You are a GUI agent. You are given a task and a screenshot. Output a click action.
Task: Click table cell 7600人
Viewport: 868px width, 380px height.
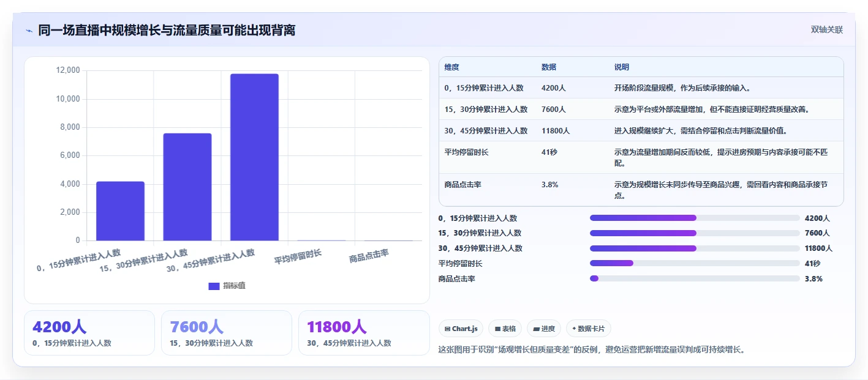click(554, 110)
